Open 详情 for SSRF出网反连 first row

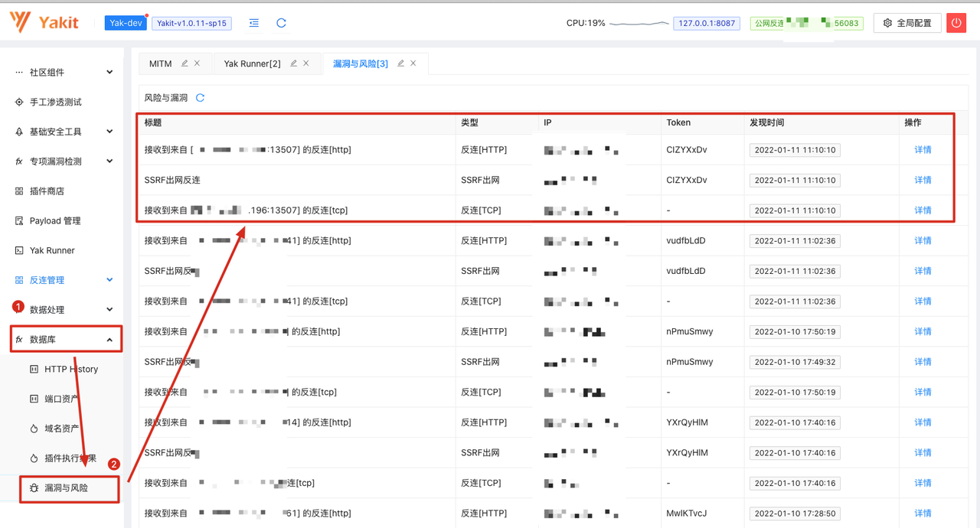click(923, 181)
